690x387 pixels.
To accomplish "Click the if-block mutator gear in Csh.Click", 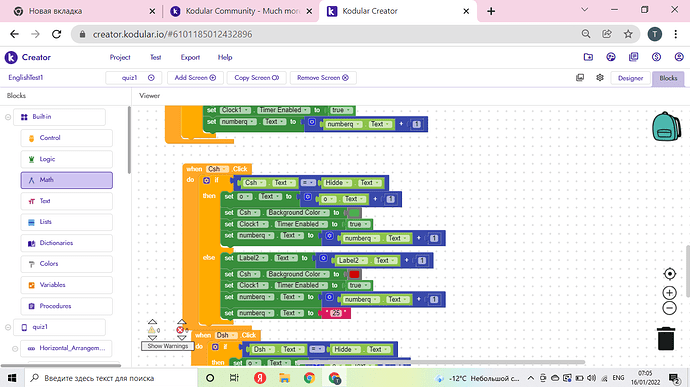I will 206,180.
